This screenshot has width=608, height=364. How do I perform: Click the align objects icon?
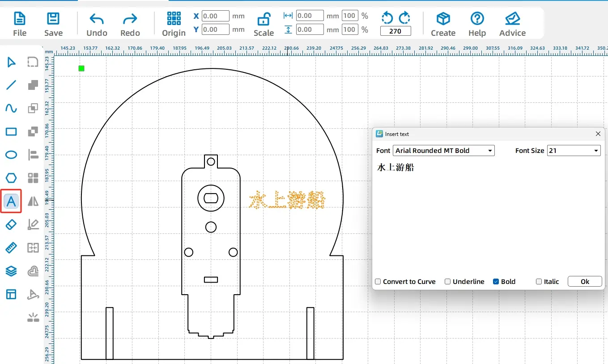33,155
